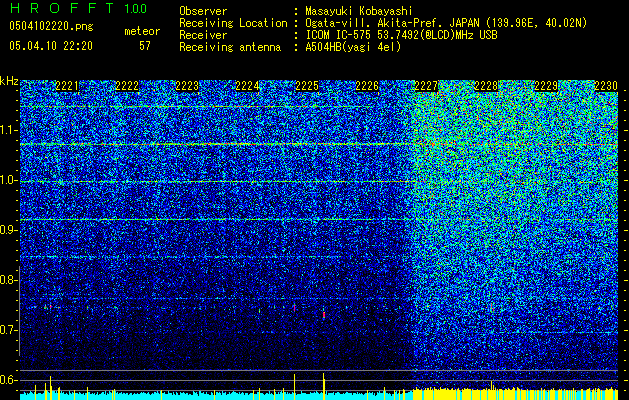Click the 0.8 kHz axis label

[x=7, y=280]
